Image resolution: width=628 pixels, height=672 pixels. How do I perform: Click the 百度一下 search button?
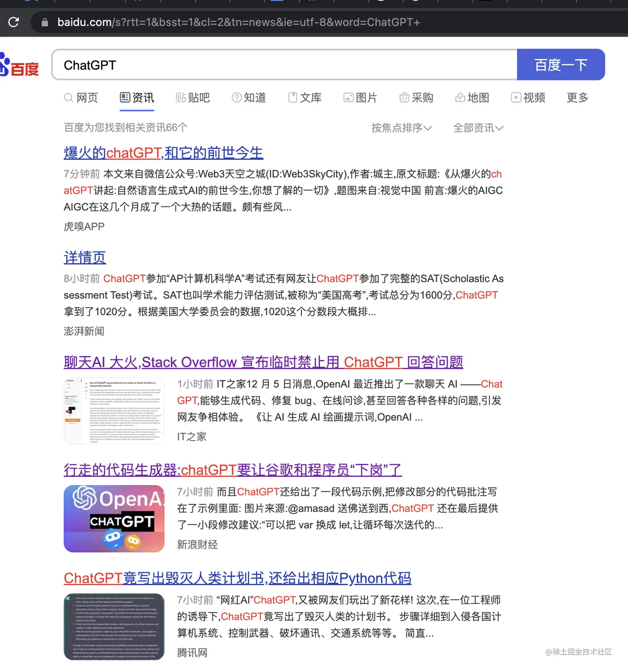[561, 65]
